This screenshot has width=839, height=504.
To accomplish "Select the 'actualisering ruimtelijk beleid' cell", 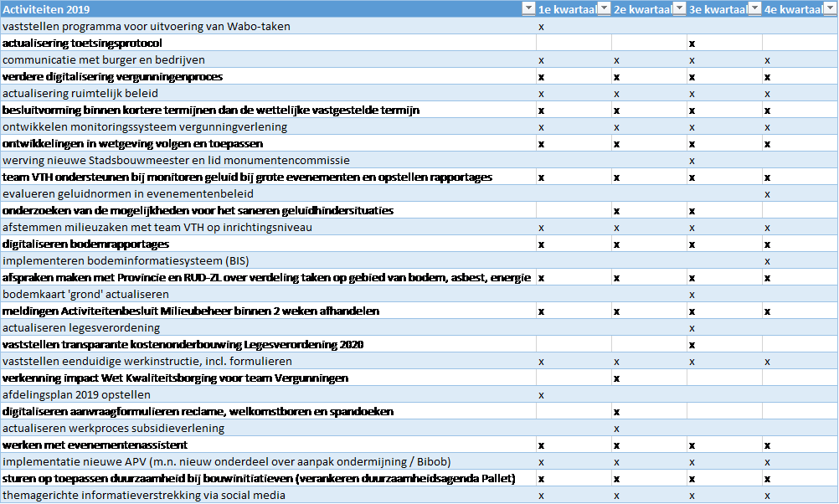I will [80, 93].
